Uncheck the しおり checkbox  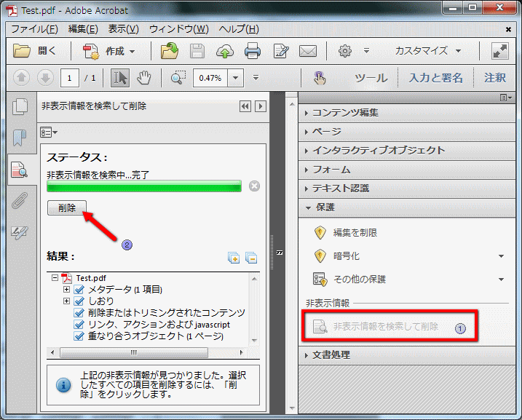(79, 301)
